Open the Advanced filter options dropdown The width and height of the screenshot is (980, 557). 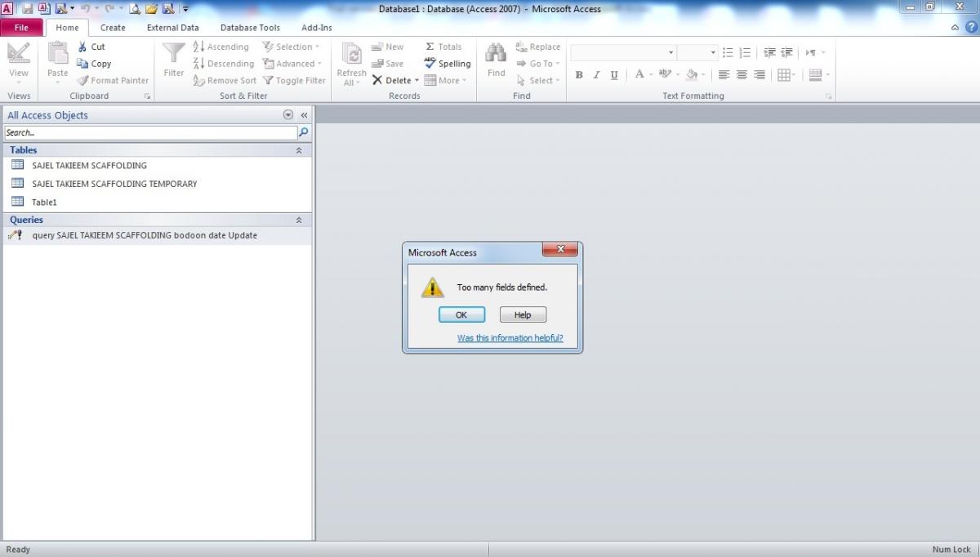[292, 64]
